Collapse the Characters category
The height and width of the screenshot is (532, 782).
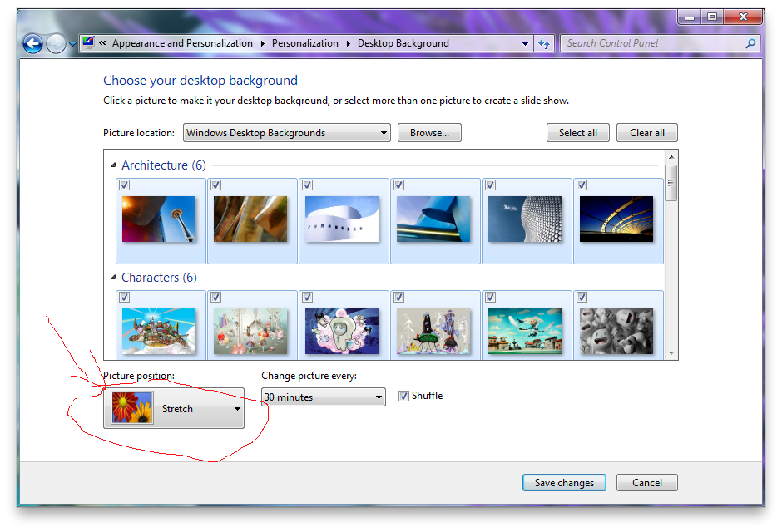click(x=112, y=277)
